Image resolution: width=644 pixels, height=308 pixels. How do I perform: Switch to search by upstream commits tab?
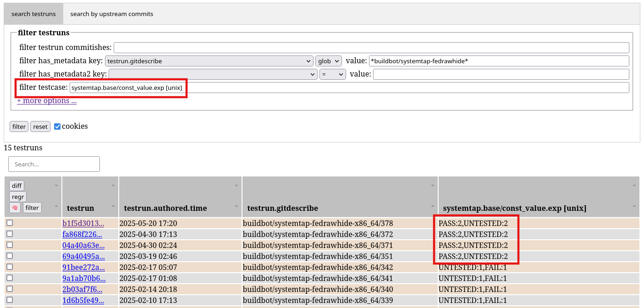pyautogui.click(x=111, y=14)
